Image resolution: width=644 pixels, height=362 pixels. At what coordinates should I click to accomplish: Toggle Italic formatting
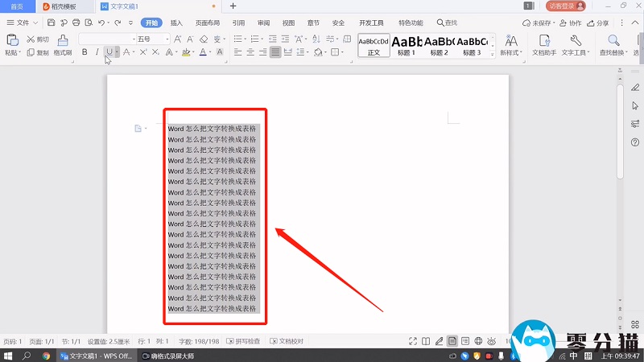click(x=97, y=52)
